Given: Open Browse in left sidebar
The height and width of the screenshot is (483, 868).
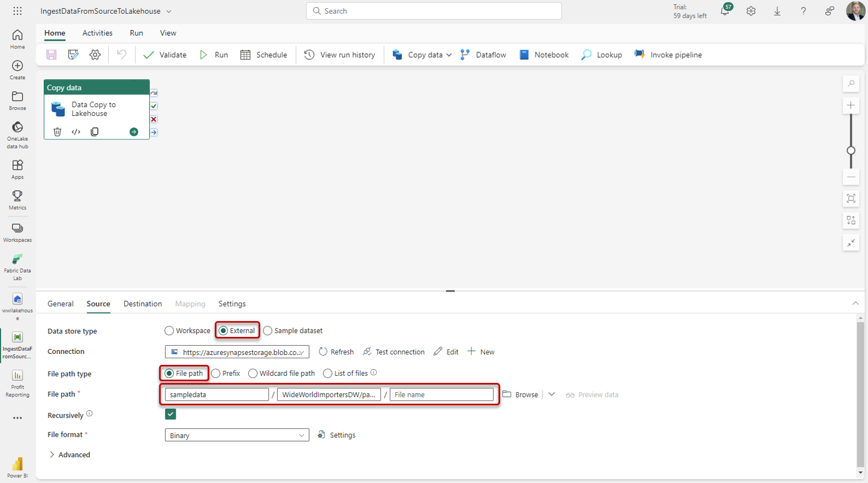Looking at the screenshot, I should pos(18,101).
